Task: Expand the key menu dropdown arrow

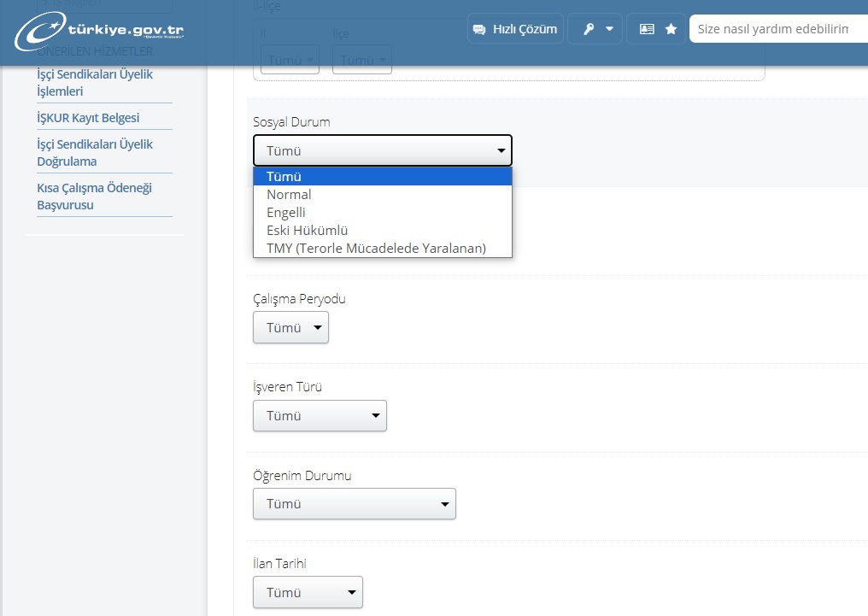Action: 609,29
